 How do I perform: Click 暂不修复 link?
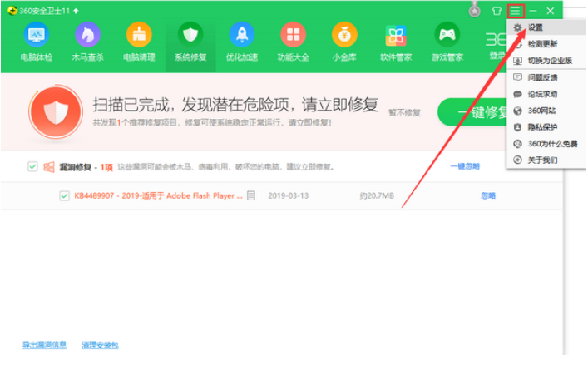coord(404,113)
